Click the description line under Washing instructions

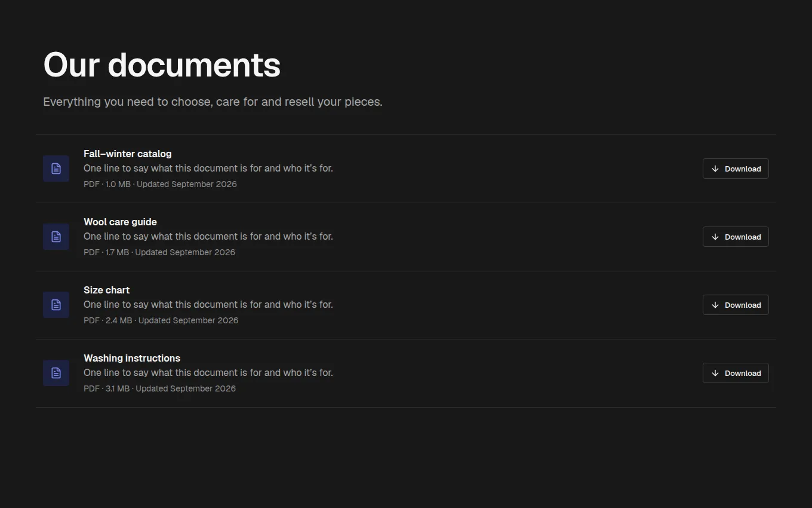click(x=208, y=373)
